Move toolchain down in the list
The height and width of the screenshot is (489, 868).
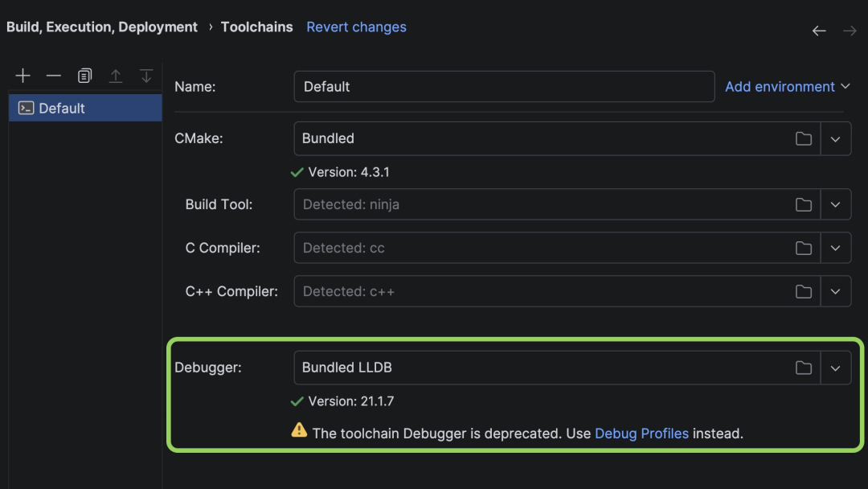pyautogui.click(x=146, y=76)
